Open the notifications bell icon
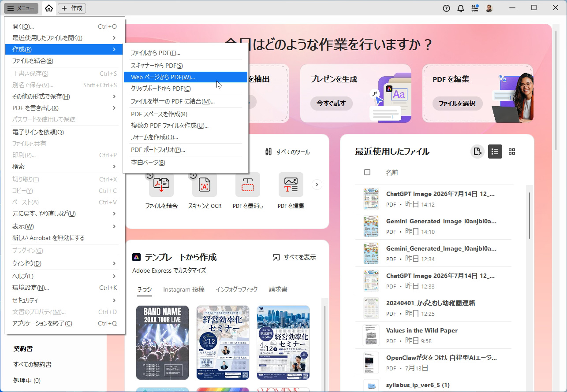This screenshot has width=567, height=392. [x=461, y=8]
